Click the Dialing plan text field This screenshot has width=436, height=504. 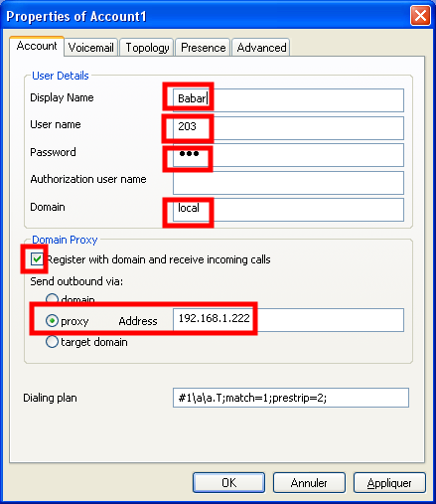tap(291, 398)
